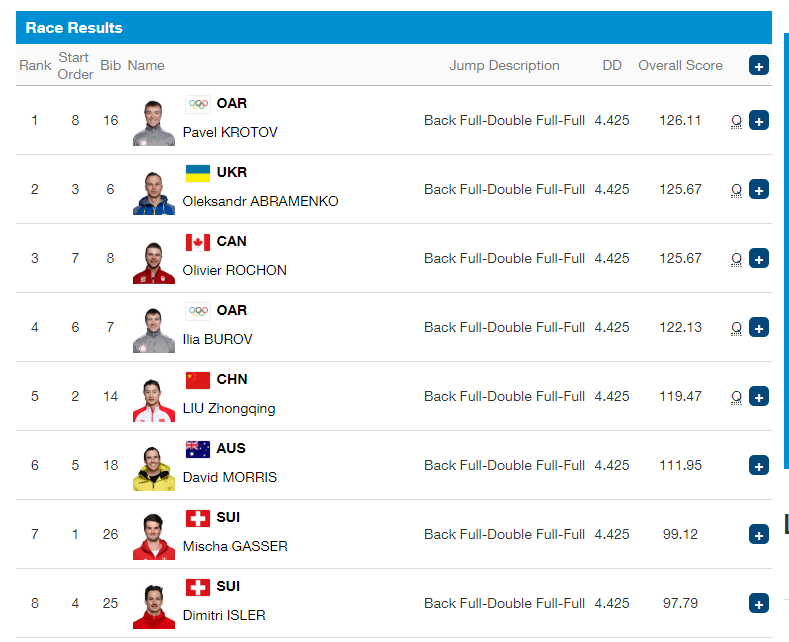789x642 pixels.
Task: Expand all rows with header plus button
Action: [758, 65]
